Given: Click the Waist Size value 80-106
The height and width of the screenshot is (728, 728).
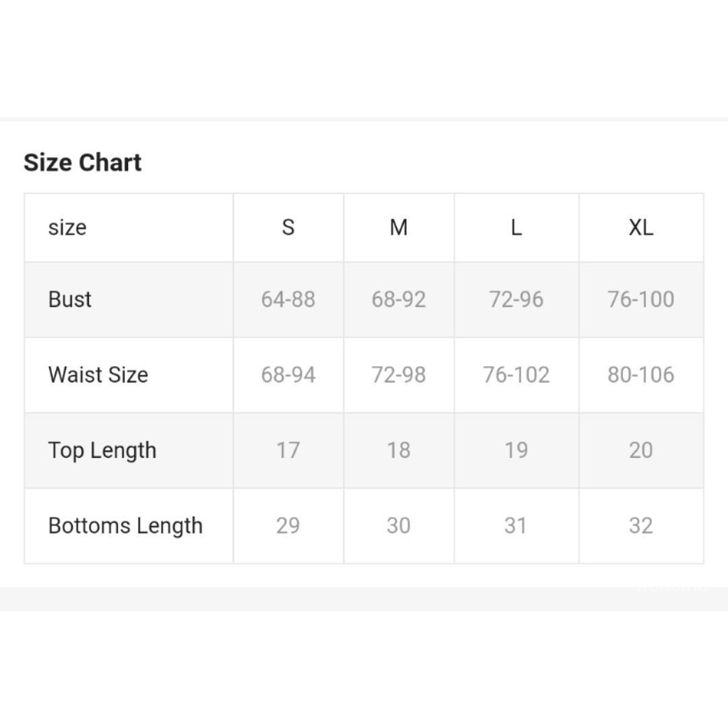Looking at the screenshot, I should (x=641, y=375).
